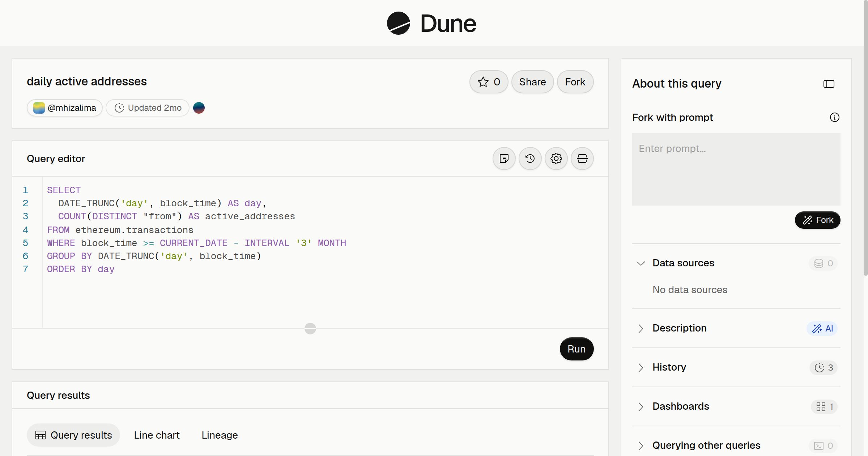Switch to the Lineage tab
868x456 pixels.
(x=220, y=435)
